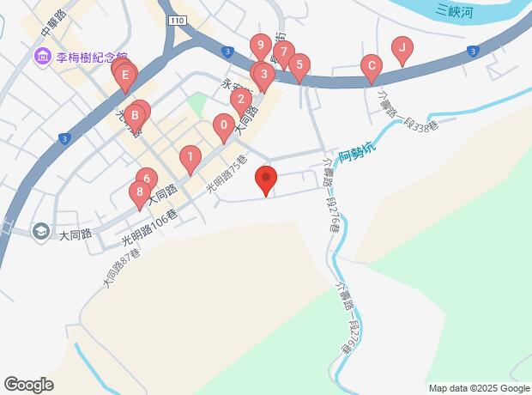Select the map marker labeled 0
Screen dimensions: 532x395
224,125
